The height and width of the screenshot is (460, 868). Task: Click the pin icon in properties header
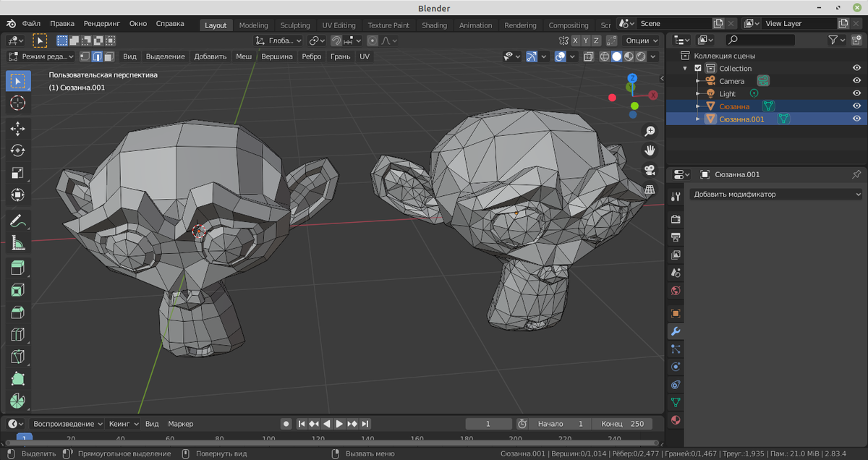pos(856,174)
